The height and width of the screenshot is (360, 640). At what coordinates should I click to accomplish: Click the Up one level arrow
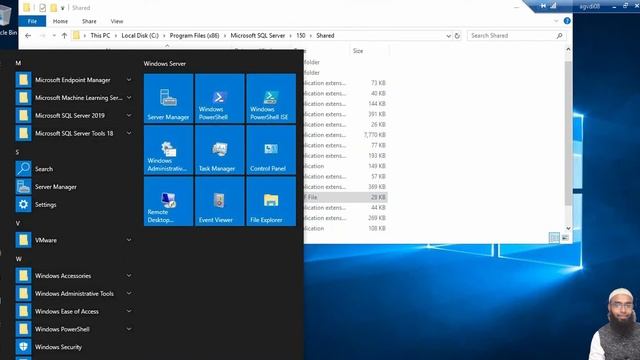click(x=64, y=36)
